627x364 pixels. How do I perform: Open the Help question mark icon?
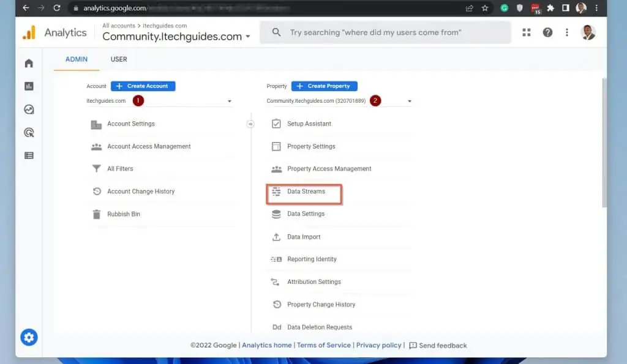tap(547, 32)
